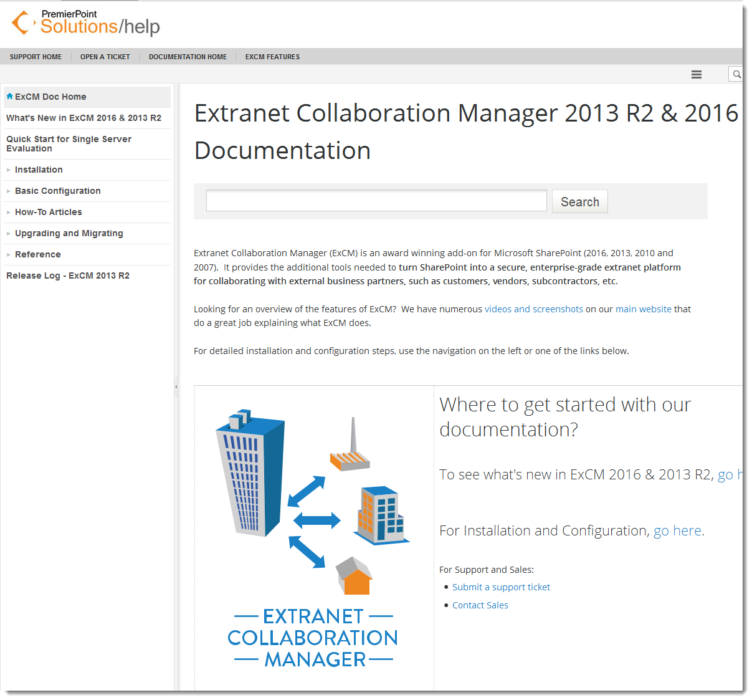
Task: Open the Submit a support ticket link
Action: (502, 587)
